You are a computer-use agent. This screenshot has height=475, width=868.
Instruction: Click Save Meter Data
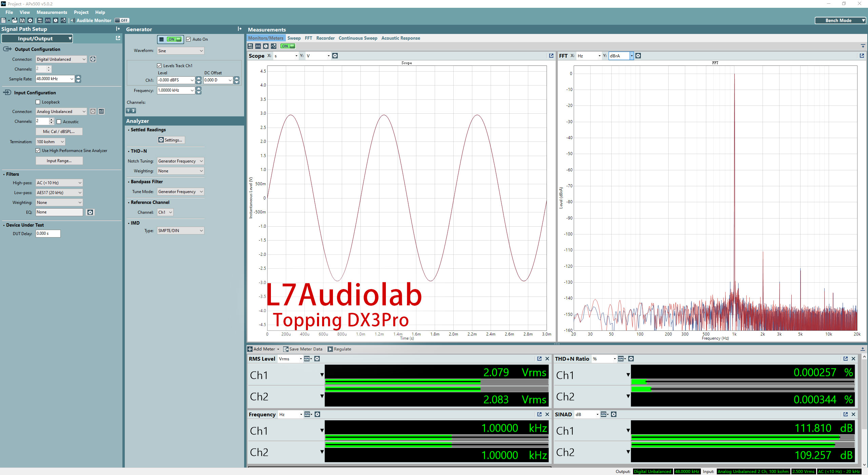[303, 349]
